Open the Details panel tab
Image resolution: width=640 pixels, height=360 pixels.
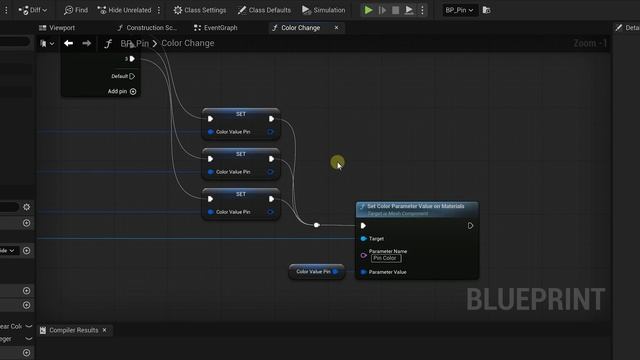click(x=627, y=28)
